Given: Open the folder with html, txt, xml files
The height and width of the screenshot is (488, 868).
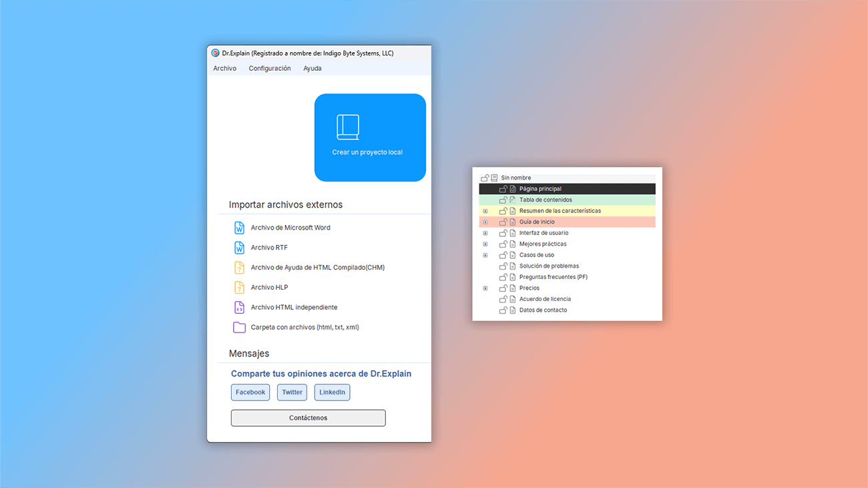Looking at the screenshot, I should (x=240, y=327).
